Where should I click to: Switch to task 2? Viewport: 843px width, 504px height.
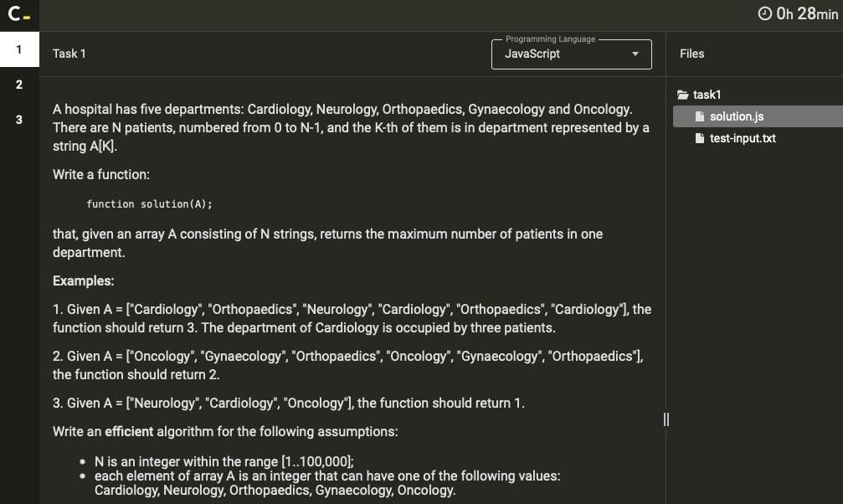[18, 84]
